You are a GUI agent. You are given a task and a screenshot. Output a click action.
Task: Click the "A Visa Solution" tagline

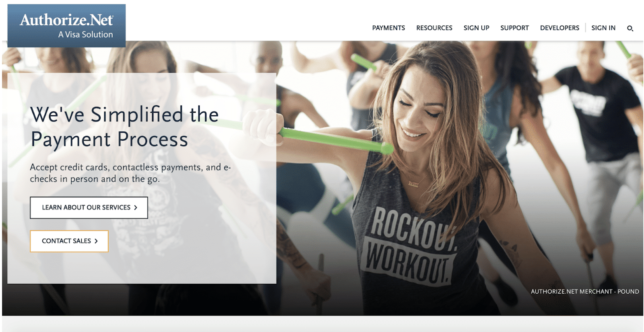(85, 35)
